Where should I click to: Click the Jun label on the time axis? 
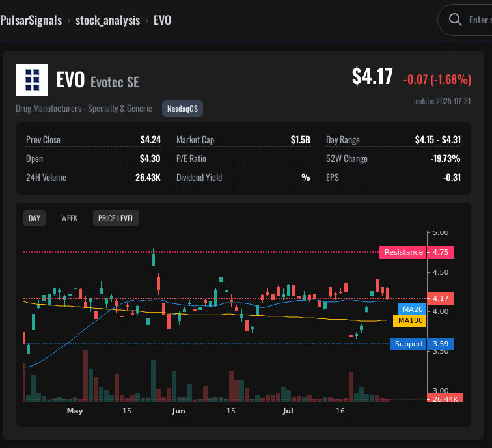coord(178,411)
